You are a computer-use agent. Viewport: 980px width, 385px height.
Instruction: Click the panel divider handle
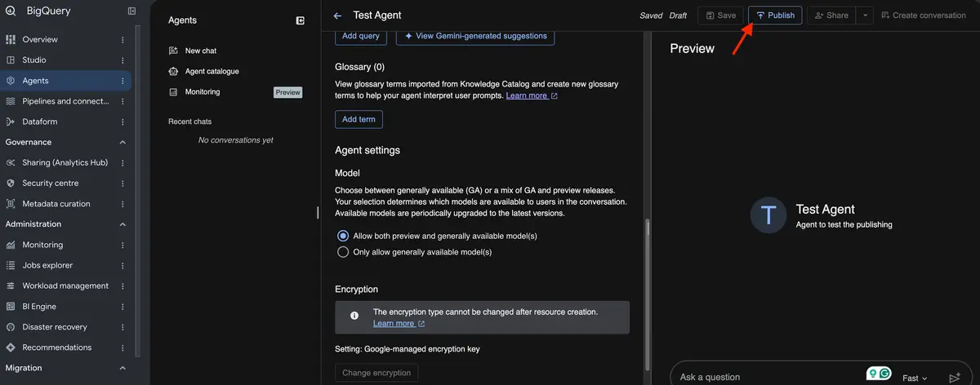318,213
